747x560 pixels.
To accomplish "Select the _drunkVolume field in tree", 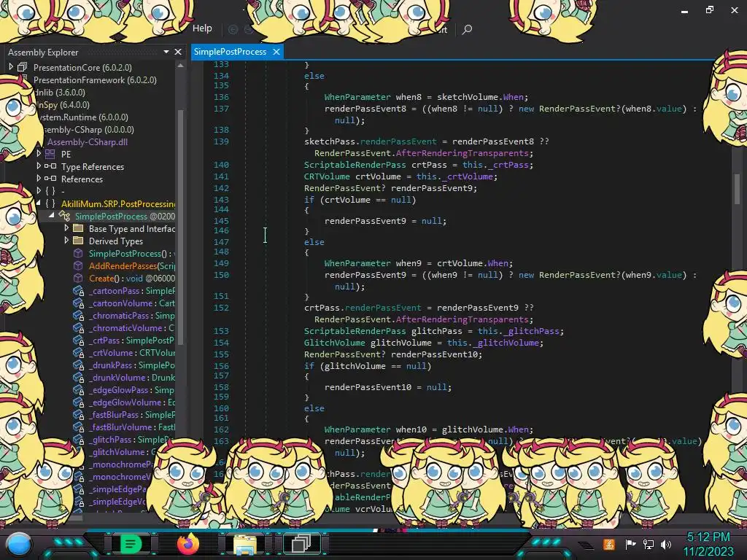I will pyautogui.click(x=132, y=377).
